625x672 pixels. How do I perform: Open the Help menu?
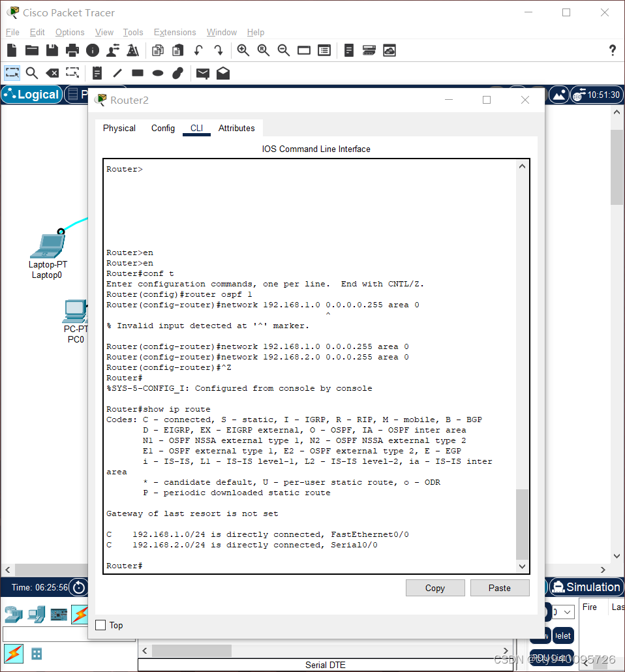[256, 32]
